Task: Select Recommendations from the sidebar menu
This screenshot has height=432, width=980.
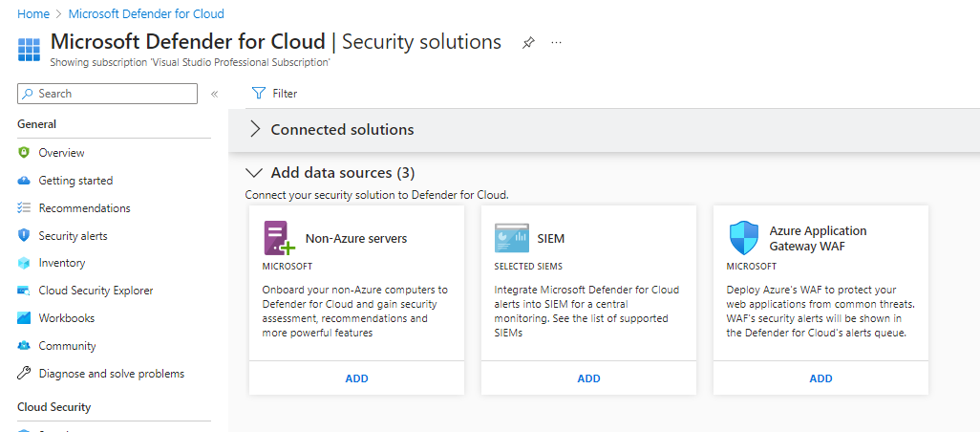Action: point(84,208)
